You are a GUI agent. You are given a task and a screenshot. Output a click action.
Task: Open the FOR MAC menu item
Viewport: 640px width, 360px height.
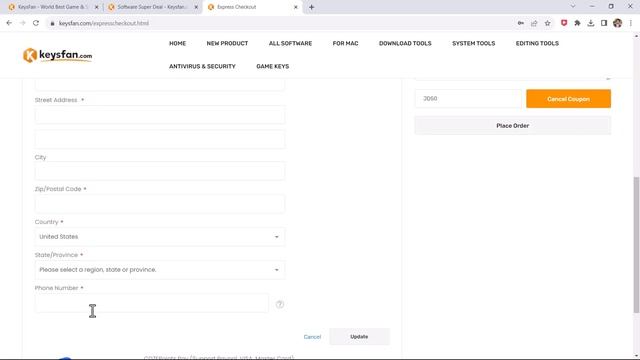[x=345, y=43]
